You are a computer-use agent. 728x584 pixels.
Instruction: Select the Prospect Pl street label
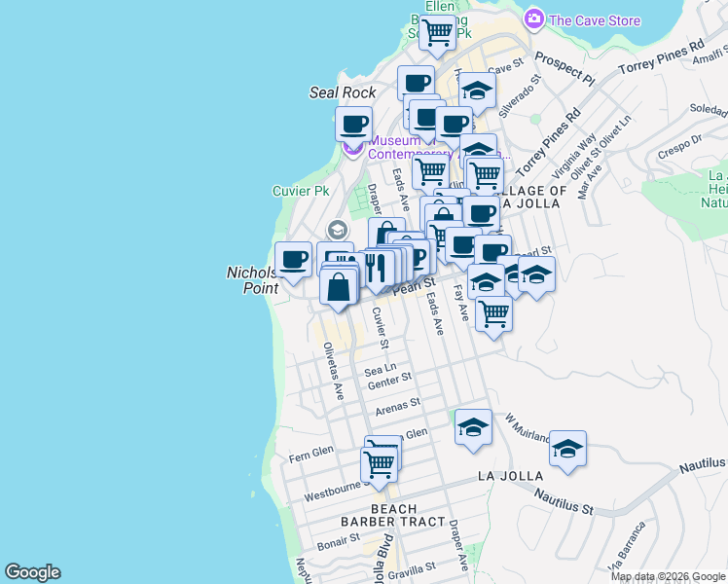pos(564,69)
